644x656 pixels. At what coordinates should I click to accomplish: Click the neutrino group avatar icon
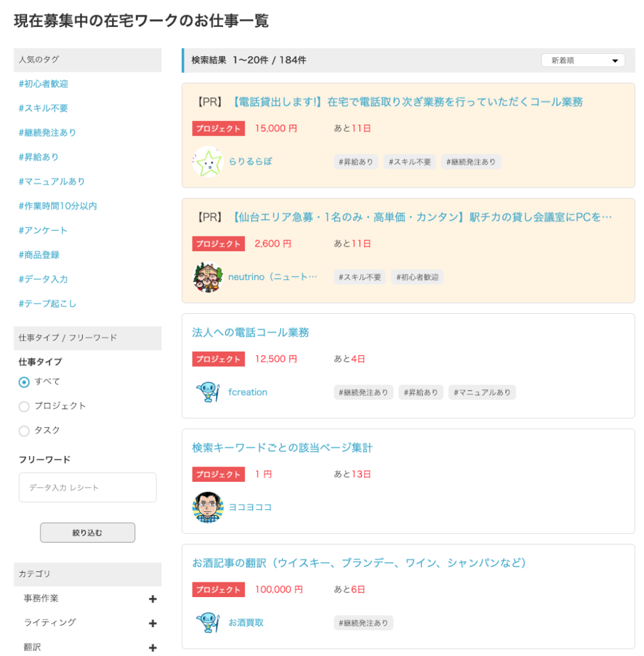click(x=207, y=277)
